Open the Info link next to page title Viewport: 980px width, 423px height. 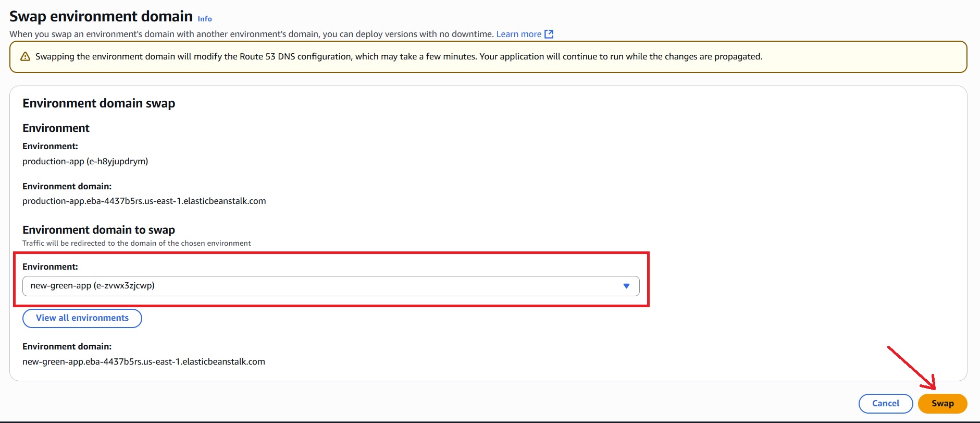[204, 19]
